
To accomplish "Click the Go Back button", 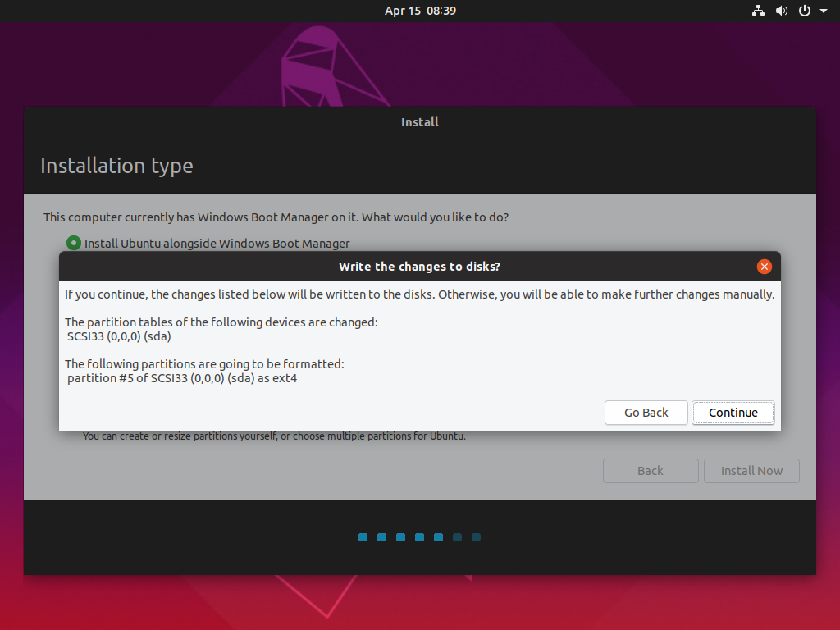I will (x=646, y=413).
